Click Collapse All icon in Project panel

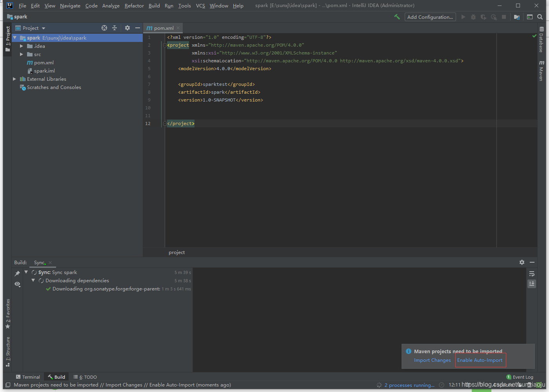coord(115,28)
